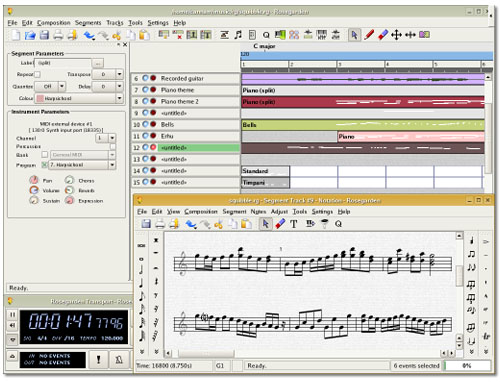The image size is (500, 382).
Task: Adjust the Volume rotary knob
Action: pyautogui.click(x=34, y=190)
